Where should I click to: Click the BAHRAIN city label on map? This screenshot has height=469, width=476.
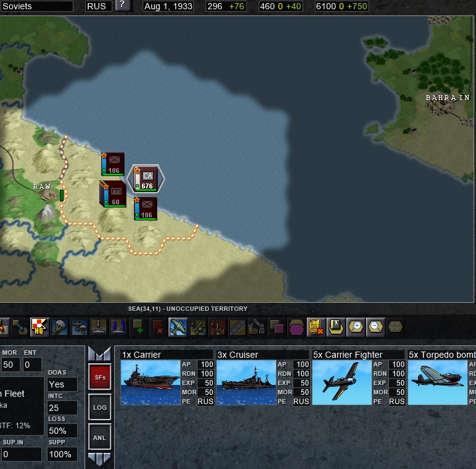coord(448,98)
